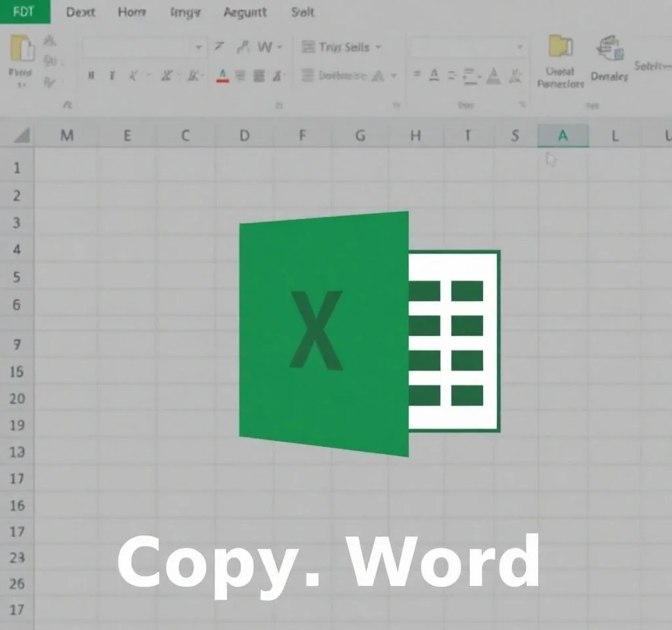This screenshot has width=672, height=630.
Task: Click the Italic formatting icon
Action: pyautogui.click(x=113, y=76)
